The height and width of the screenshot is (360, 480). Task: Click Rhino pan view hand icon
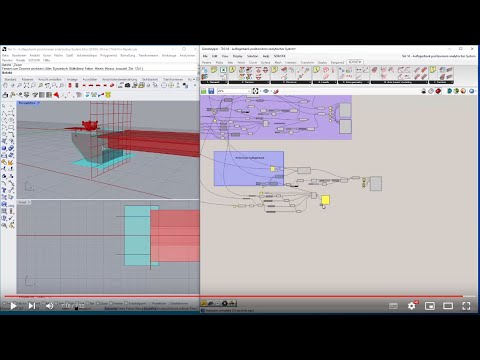[x=5, y=86]
